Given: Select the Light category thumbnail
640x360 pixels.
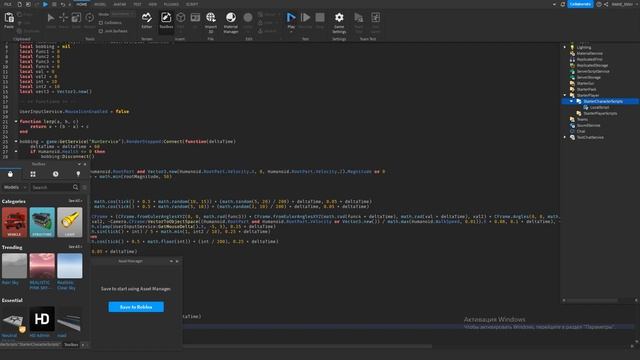Looking at the screenshot, I should point(70,222).
